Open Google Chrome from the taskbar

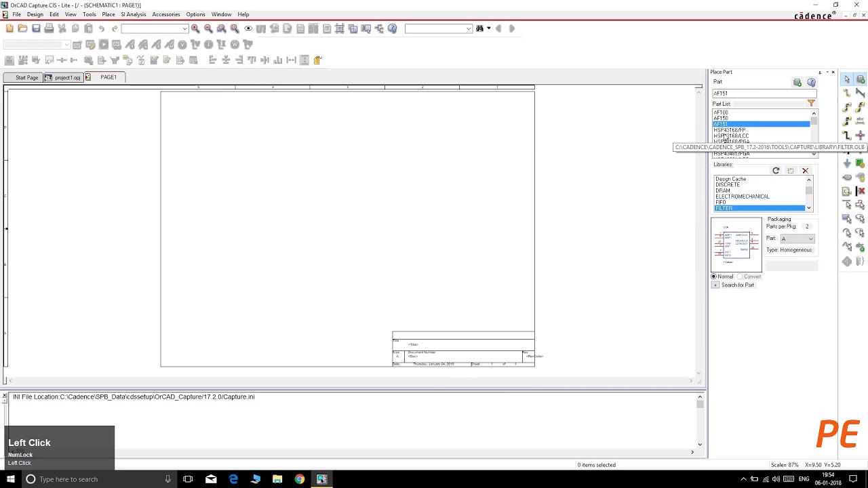point(299,479)
